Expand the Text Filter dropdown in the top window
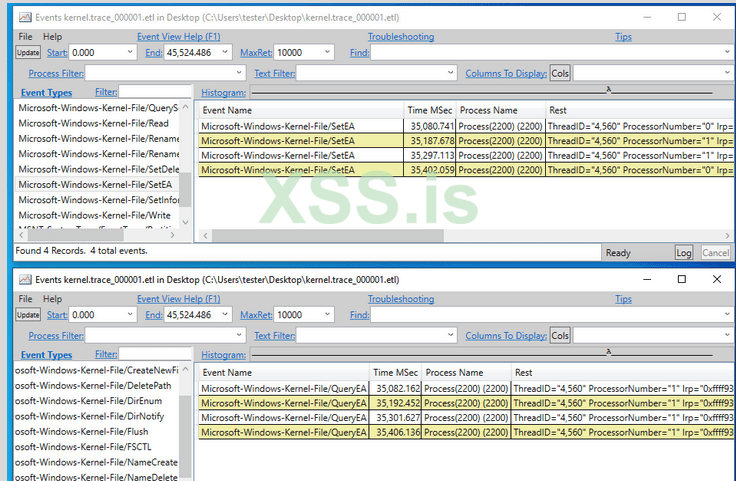The width and height of the screenshot is (736, 481). coord(450,73)
